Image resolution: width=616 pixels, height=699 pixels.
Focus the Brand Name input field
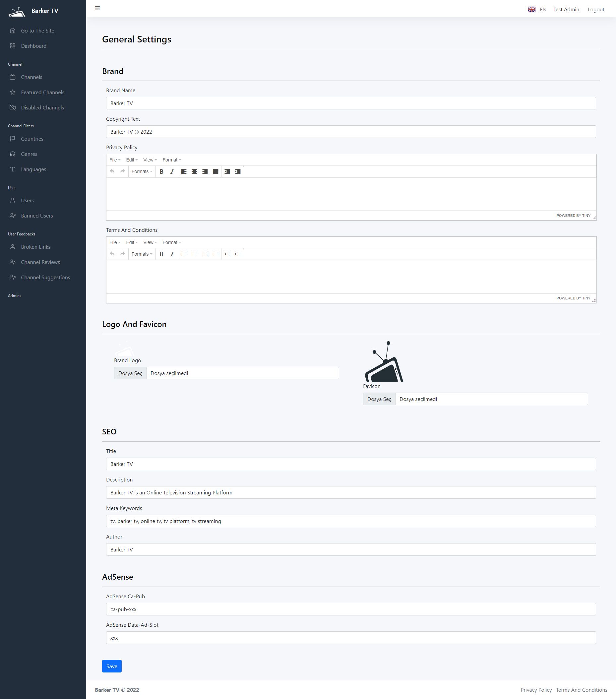point(351,103)
